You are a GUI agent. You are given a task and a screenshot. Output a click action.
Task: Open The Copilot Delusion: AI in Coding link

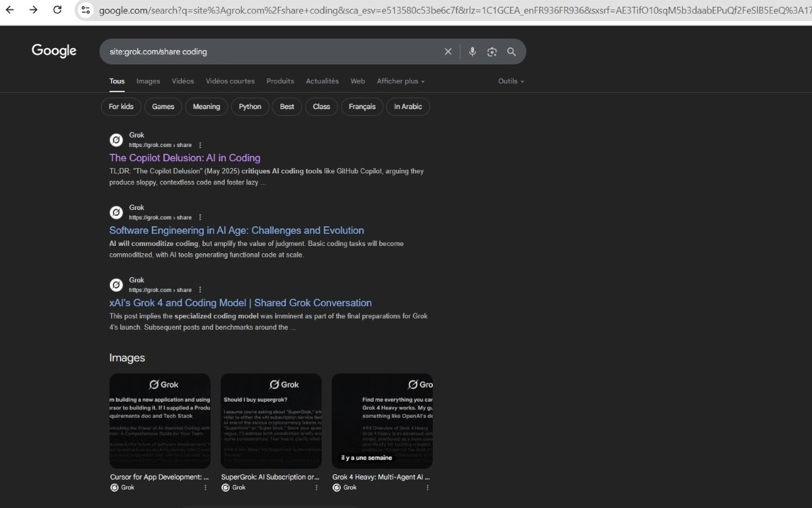(185, 158)
